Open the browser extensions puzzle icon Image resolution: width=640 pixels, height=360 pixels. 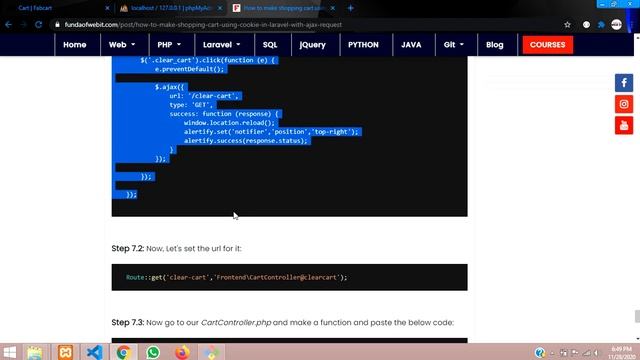(x=601, y=24)
